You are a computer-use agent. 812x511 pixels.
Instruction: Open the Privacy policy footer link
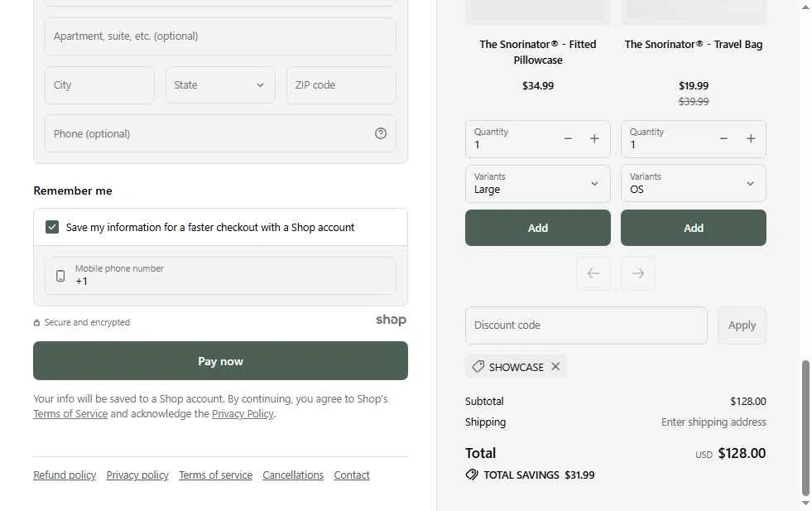(x=137, y=475)
